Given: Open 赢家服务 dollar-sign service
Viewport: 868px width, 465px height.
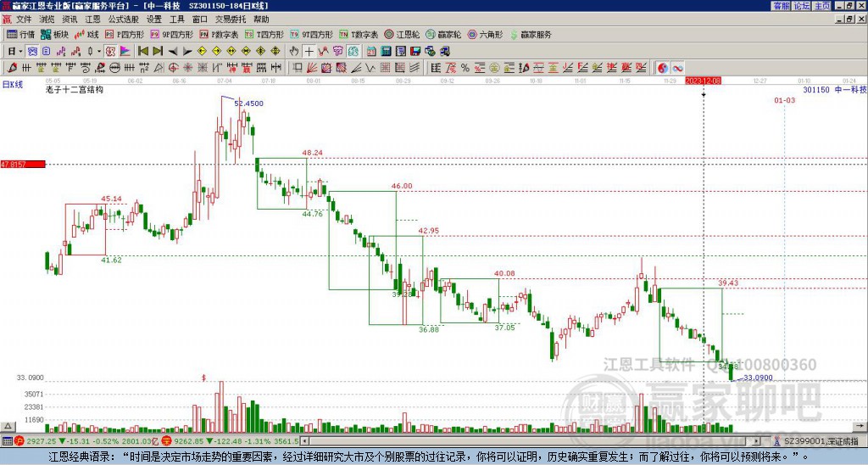Looking at the screenshot, I should coord(531,34).
